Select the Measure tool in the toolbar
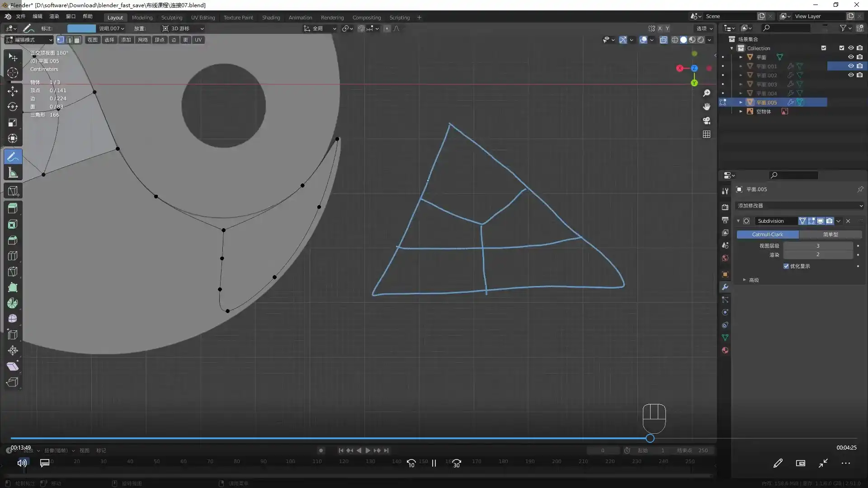This screenshot has height=488, width=868. (x=13, y=172)
